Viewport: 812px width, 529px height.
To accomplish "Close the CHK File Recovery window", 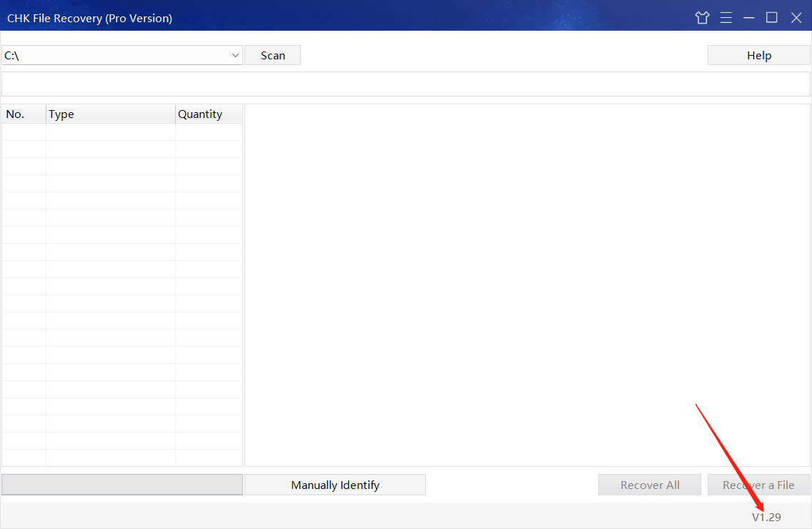I will coord(796,18).
